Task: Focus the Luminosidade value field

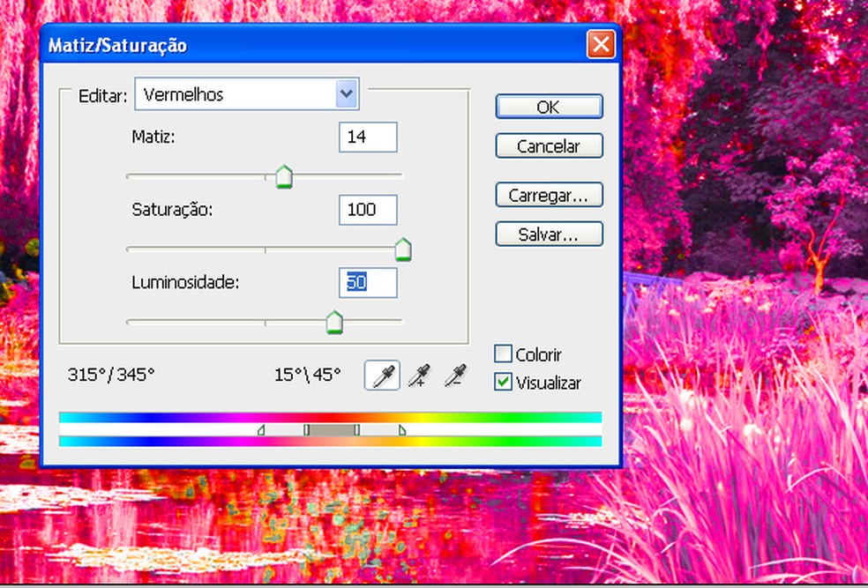Action: 368,283
